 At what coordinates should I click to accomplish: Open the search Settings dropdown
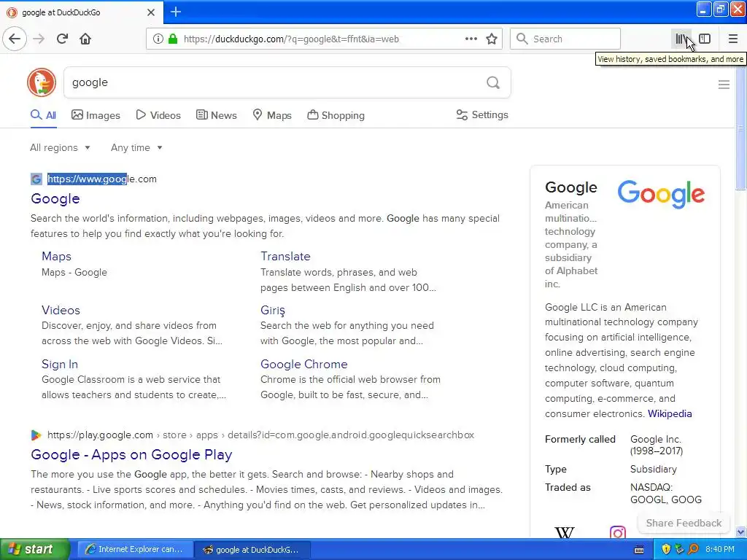pyautogui.click(x=482, y=114)
